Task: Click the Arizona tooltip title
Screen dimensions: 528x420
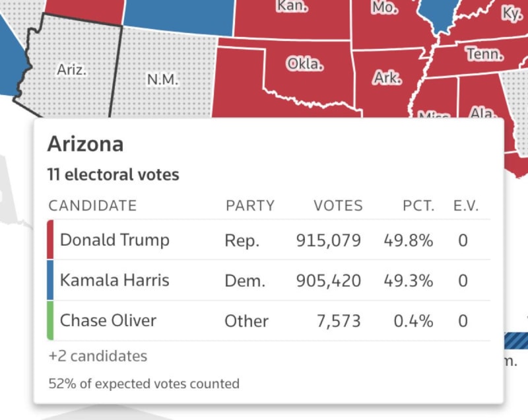Action: click(x=85, y=145)
